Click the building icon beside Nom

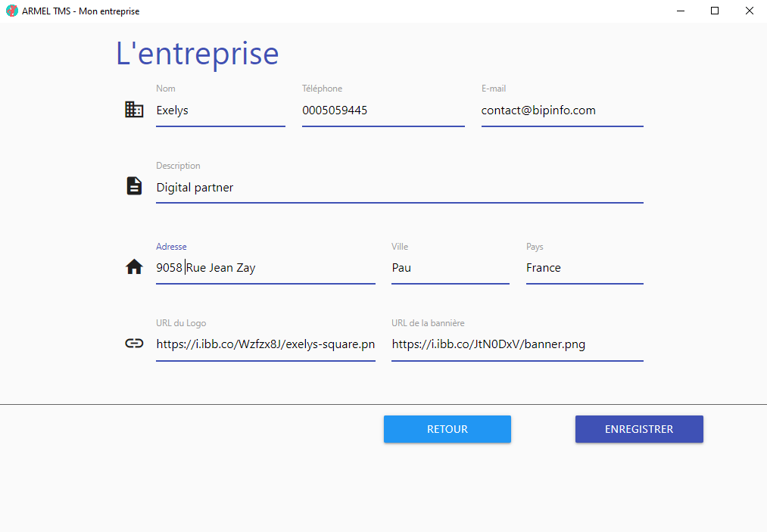click(134, 110)
